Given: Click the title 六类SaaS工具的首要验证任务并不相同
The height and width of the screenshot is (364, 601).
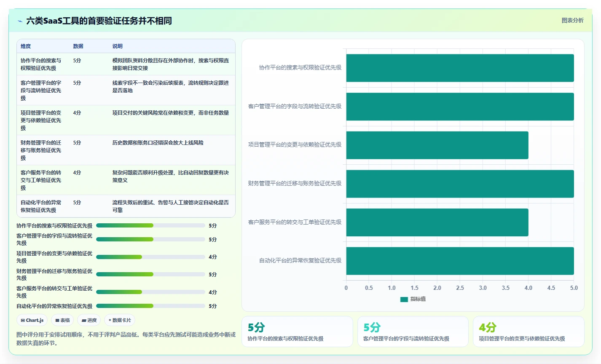Looking at the screenshot, I should pos(99,21).
